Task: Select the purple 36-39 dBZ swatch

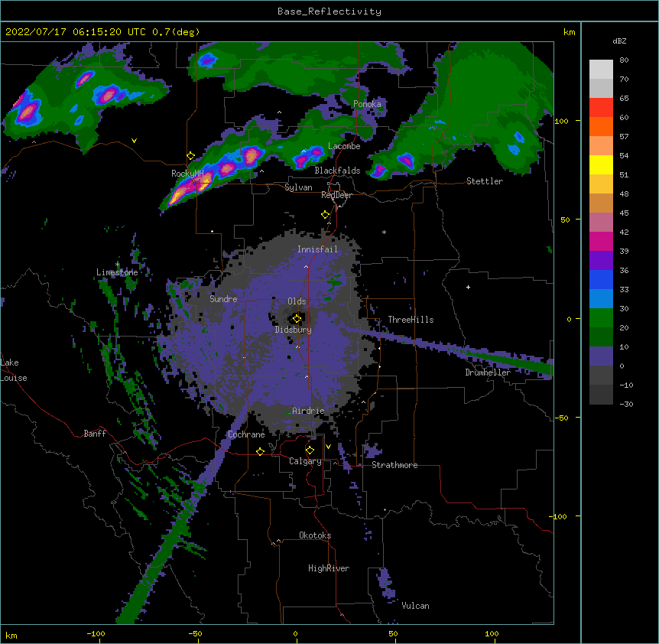Action: coord(601,261)
